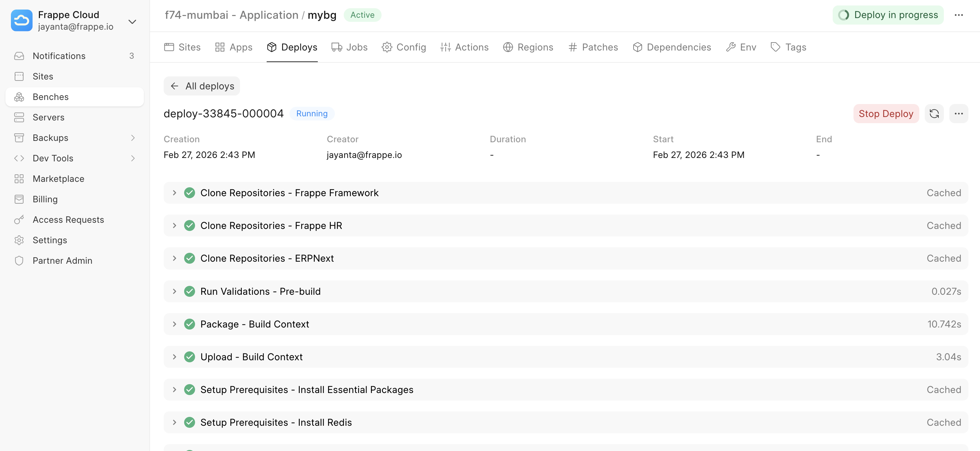980x451 pixels.
Task: Click the refresh deploy icon button
Action: point(934,113)
